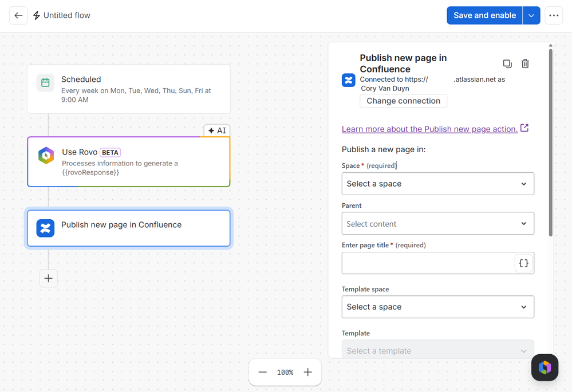Image resolution: width=572 pixels, height=392 pixels.
Task: Open the Space select dropdown
Action: tap(438, 184)
